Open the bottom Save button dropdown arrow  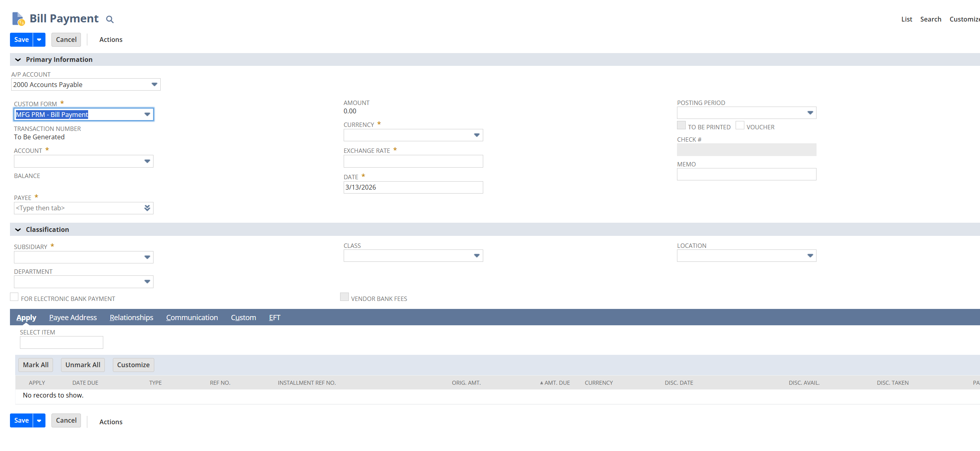point(39,420)
